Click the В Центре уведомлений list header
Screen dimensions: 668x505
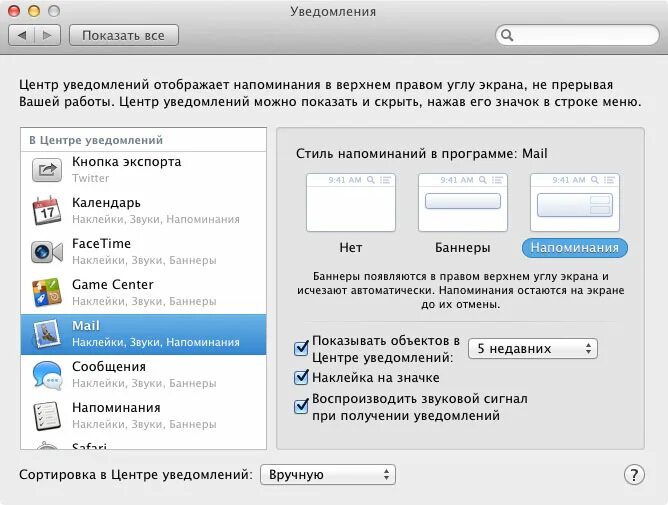tap(144, 140)
